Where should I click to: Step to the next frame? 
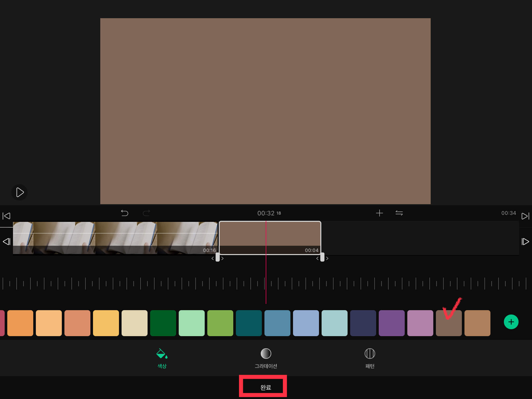(525, 242)
